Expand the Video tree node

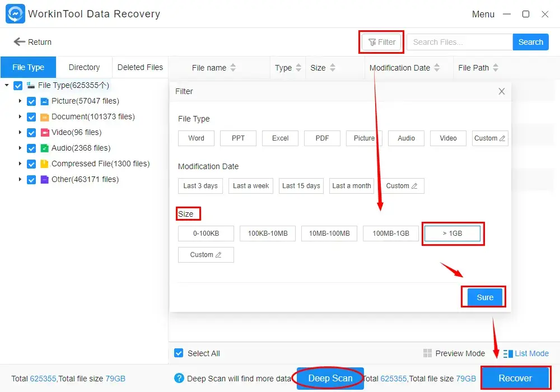pos(20,133)
